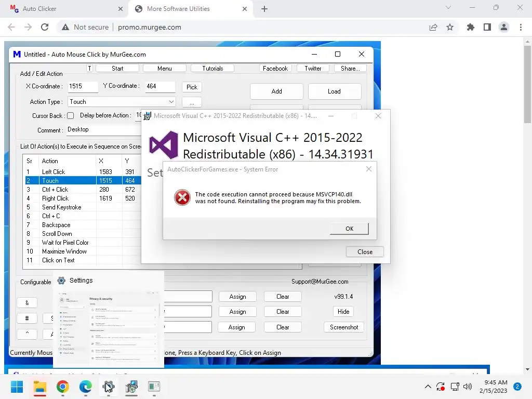Open the Action Type dropdown showing Touch
Screen dimensions: 532x399
pyautogui.click(x=122, y=102)
